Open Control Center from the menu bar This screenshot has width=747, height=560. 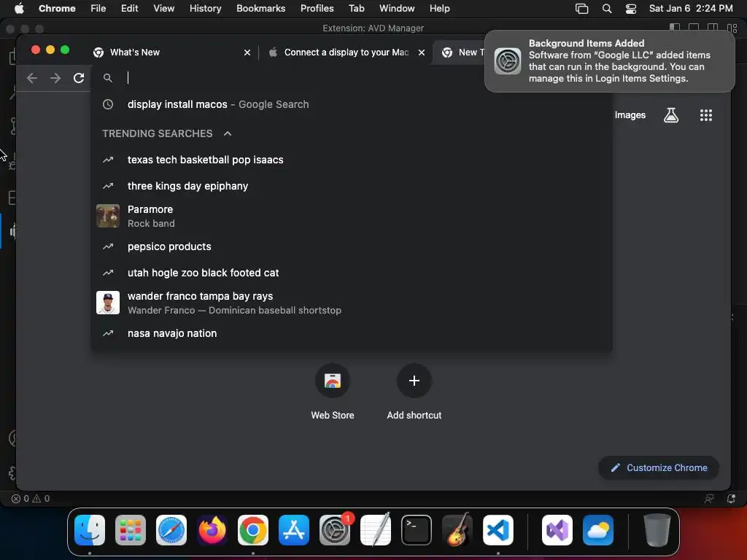(x=631, y=9)
